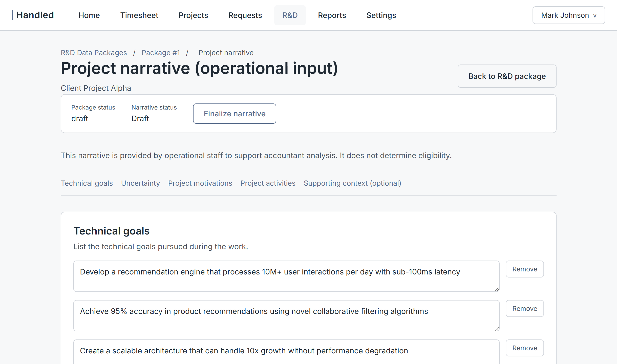
Task: Open the R&D navigation menu item
Action: [x=290, y=15]
